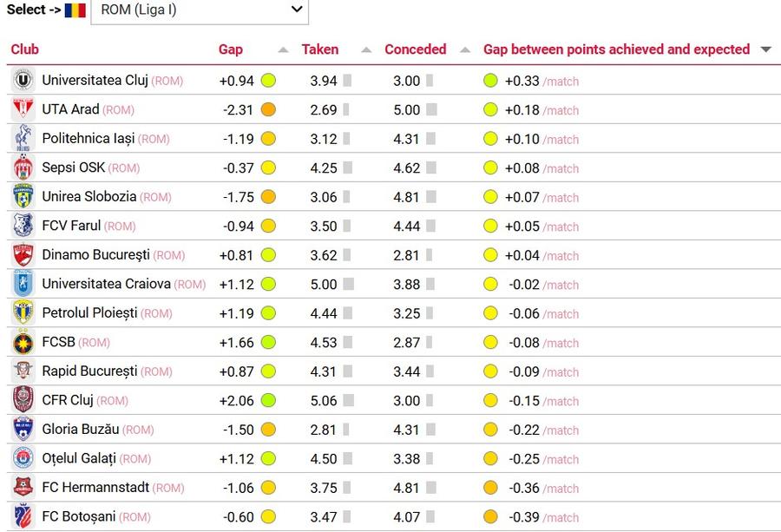This screenshot has height=532, width=781.
Task: Click the Sepsi OSK table row name
Action: tap(73, 167)
